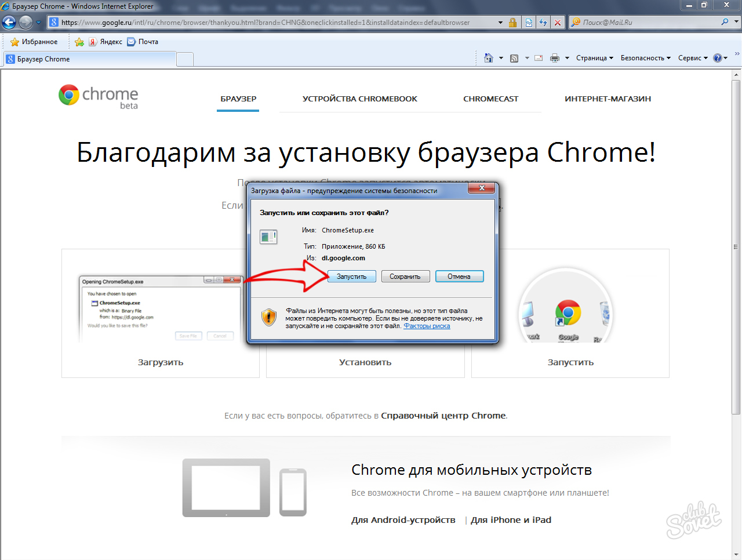Click the Chrome beta logo
This screenshot has height=560, width=742.
[x=99, y=96]
